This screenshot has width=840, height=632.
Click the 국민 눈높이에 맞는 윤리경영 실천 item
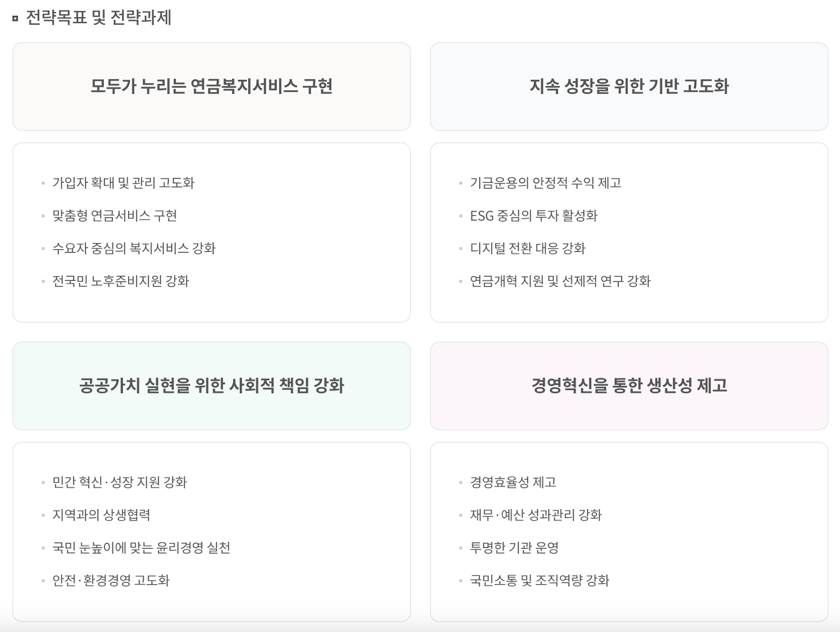coord(141,548)
